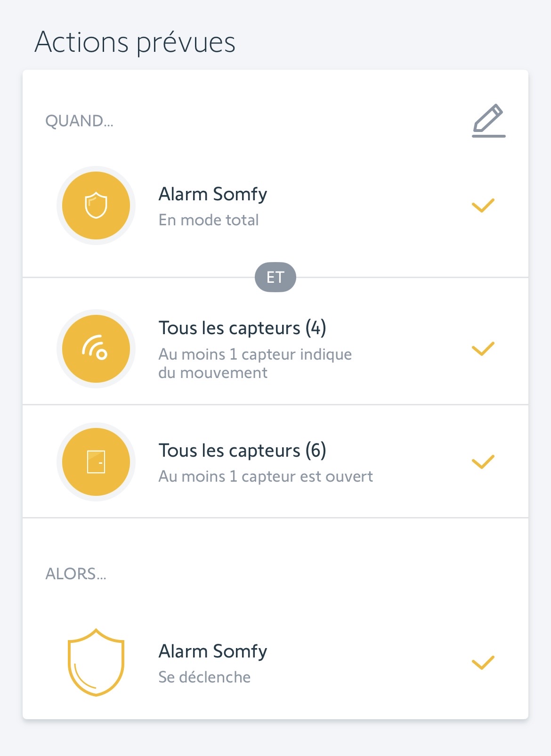Click the QUAND section label
Screen dimensions: 551x756
pyautogui.click(x=79, y=121)
